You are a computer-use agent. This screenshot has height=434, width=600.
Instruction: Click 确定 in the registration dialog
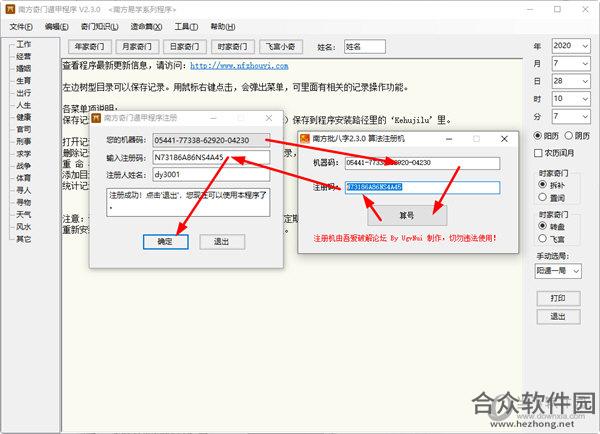click(x=166, y=242)
